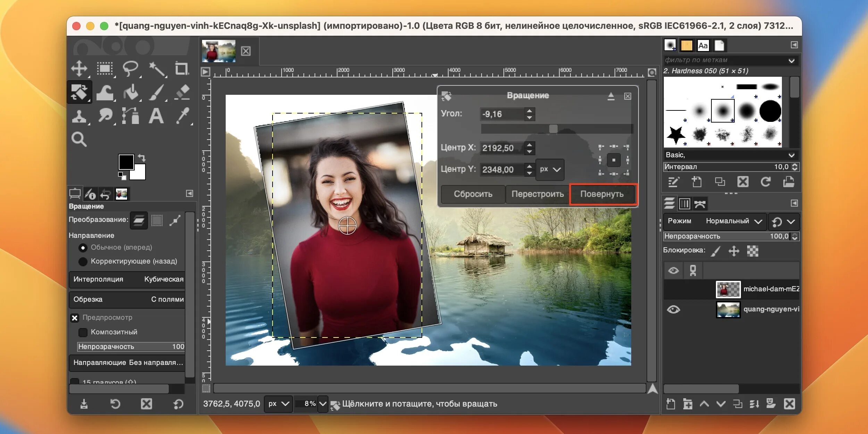Viewport: 868px width, 434px height.
Task: Select the Fuzzy Select wand tool
Action: pos(157,69)
